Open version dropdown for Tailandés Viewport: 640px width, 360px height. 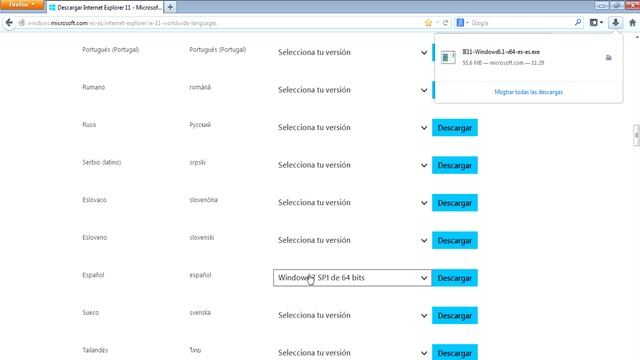click(x=352, y=352)
